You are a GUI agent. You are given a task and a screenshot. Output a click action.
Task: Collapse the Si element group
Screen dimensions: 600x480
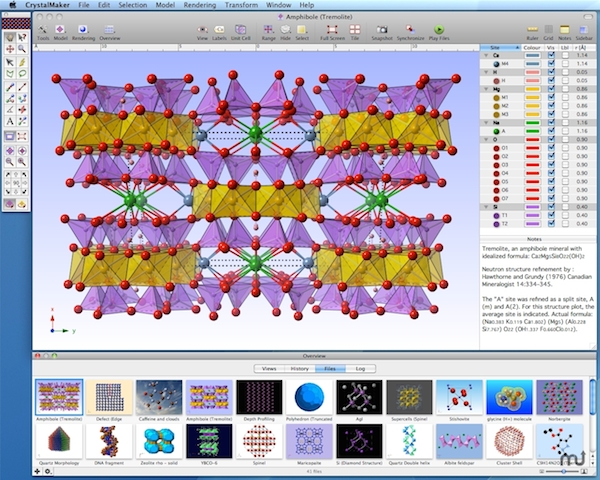pyautogui.click(x=485, y=207)
